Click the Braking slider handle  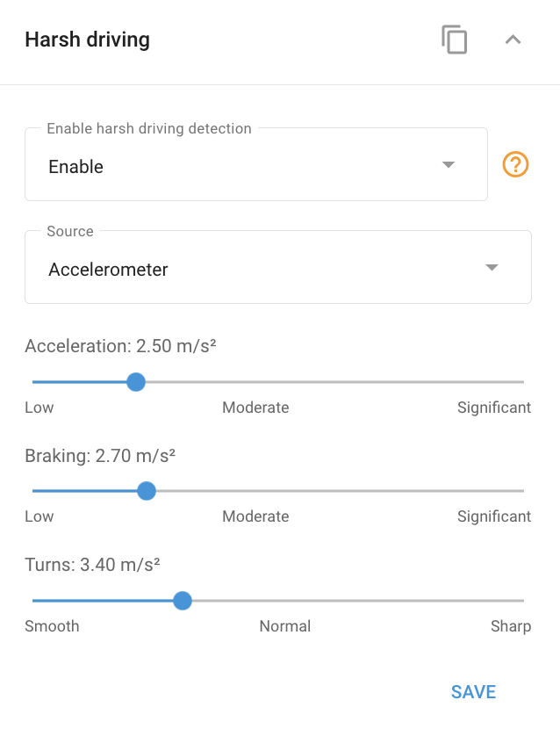point(147,491)
